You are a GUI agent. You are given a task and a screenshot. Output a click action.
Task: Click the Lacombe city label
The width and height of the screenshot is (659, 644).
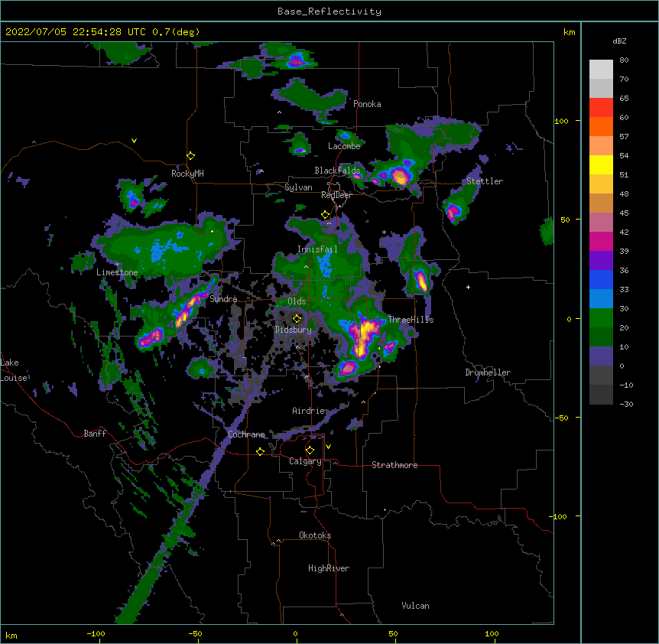(x=344, y=146)
